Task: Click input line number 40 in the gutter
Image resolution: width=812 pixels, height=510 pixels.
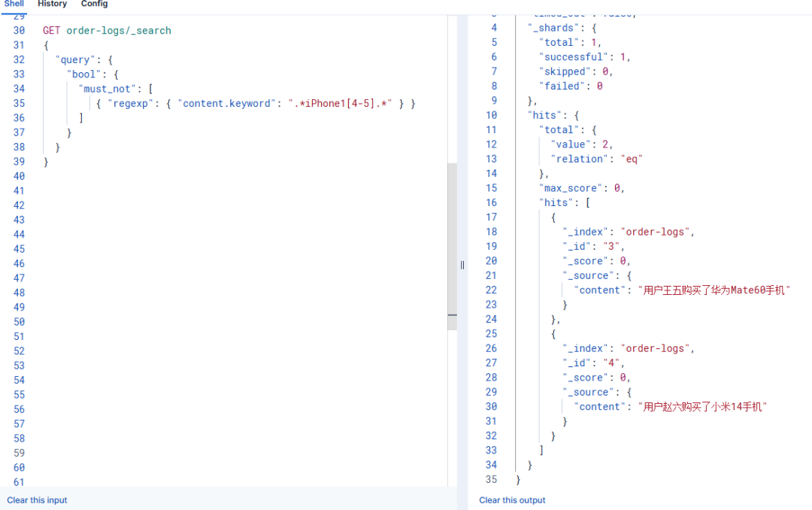Action: (19, 176)
